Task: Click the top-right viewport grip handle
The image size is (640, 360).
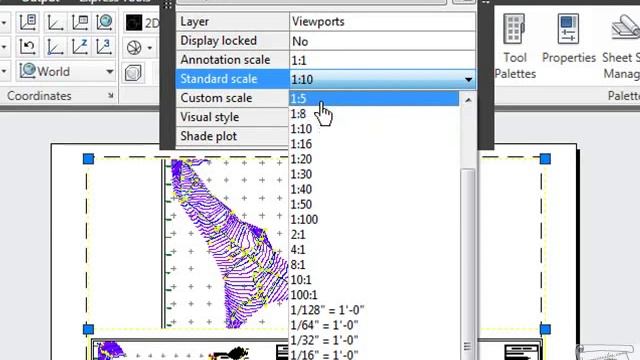Action: point(545,159)
